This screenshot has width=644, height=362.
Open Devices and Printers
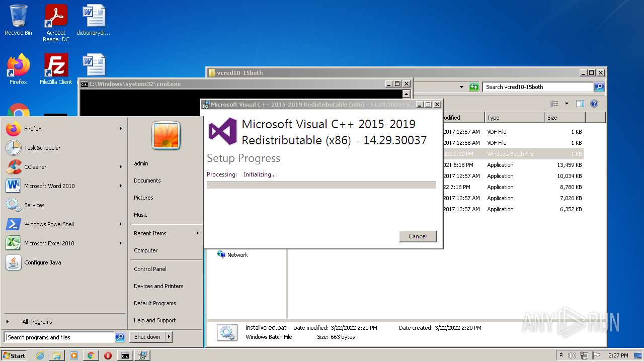[158, 286]
